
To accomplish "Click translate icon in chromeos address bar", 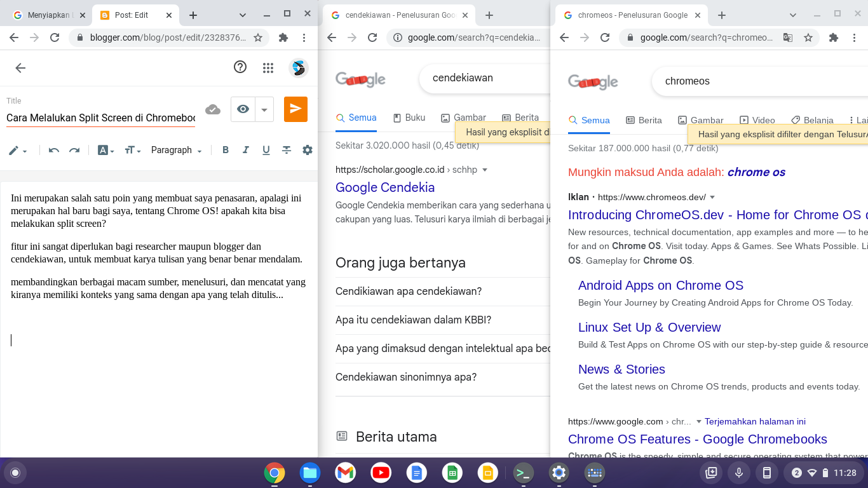I will click(788, 38).
